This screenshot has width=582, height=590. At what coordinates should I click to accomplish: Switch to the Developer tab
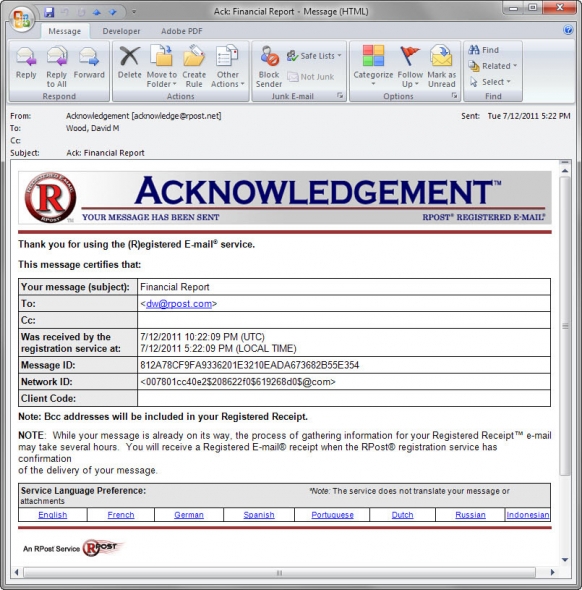coord(121,31)
